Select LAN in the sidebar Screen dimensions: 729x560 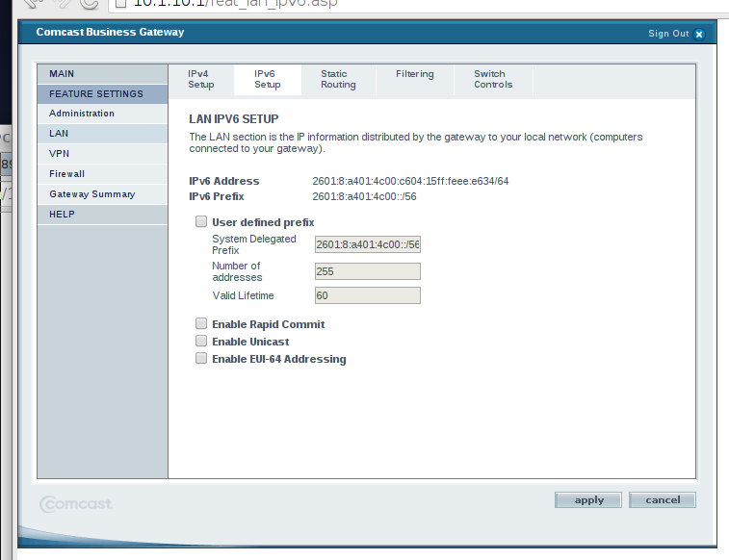click(x=102, y=134)
